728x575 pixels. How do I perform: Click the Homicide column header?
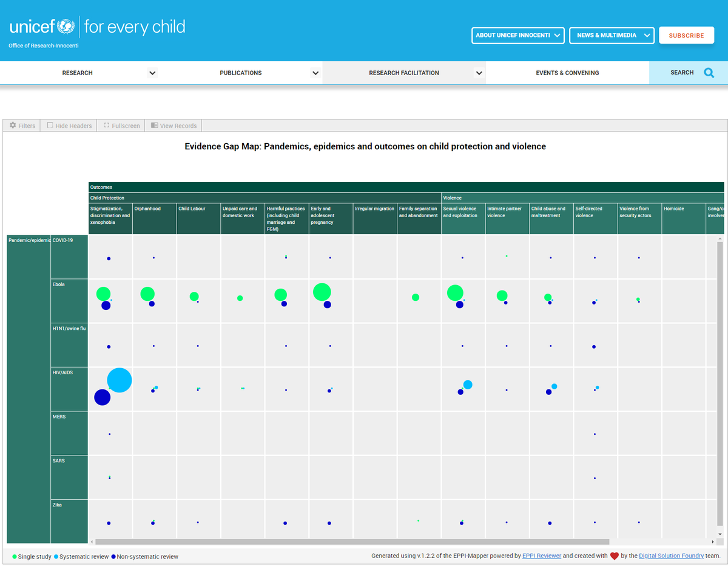[684, 219]
